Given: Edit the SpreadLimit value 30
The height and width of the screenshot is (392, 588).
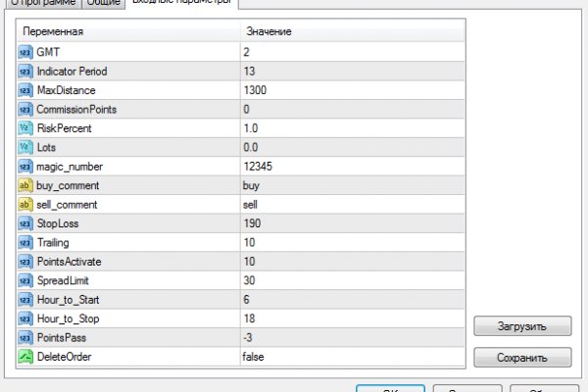Looking at the screenshot, I should click(348, 281).
